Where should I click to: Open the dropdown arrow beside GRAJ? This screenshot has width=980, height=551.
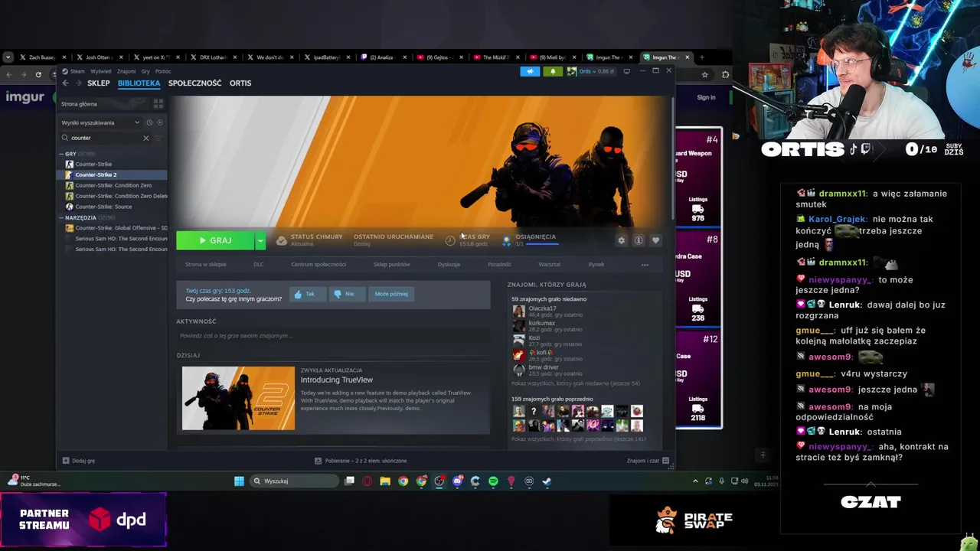click(260, 240)
